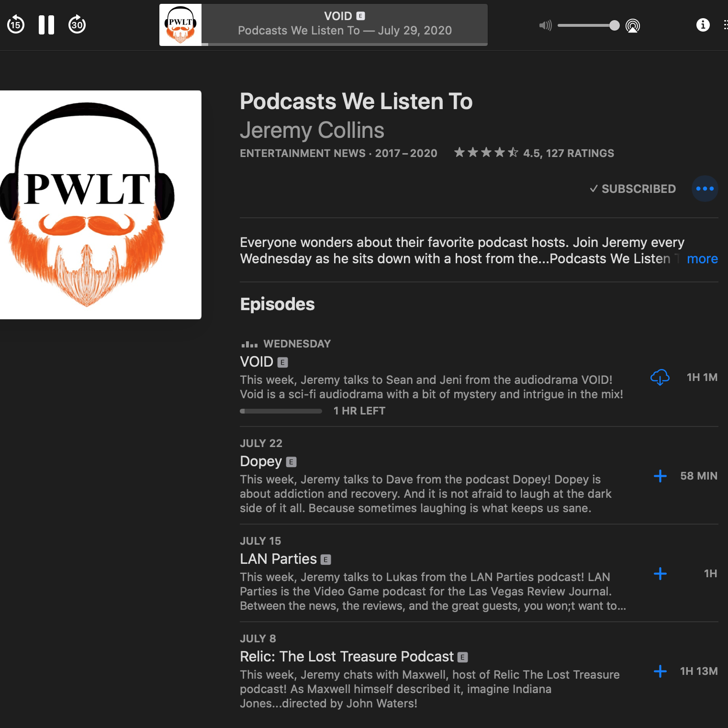
Task: Skip forward 30 seconds
Action: [77, 24]
